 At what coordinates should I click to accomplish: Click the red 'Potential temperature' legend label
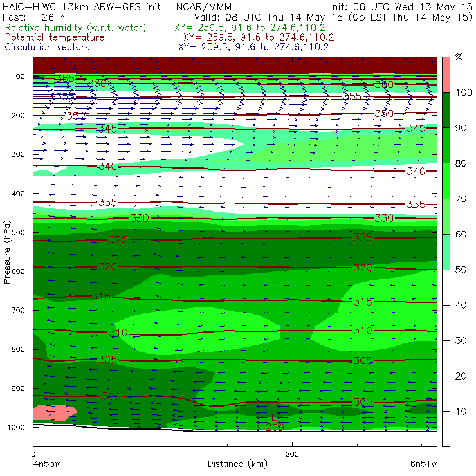[x=55, y=37]
